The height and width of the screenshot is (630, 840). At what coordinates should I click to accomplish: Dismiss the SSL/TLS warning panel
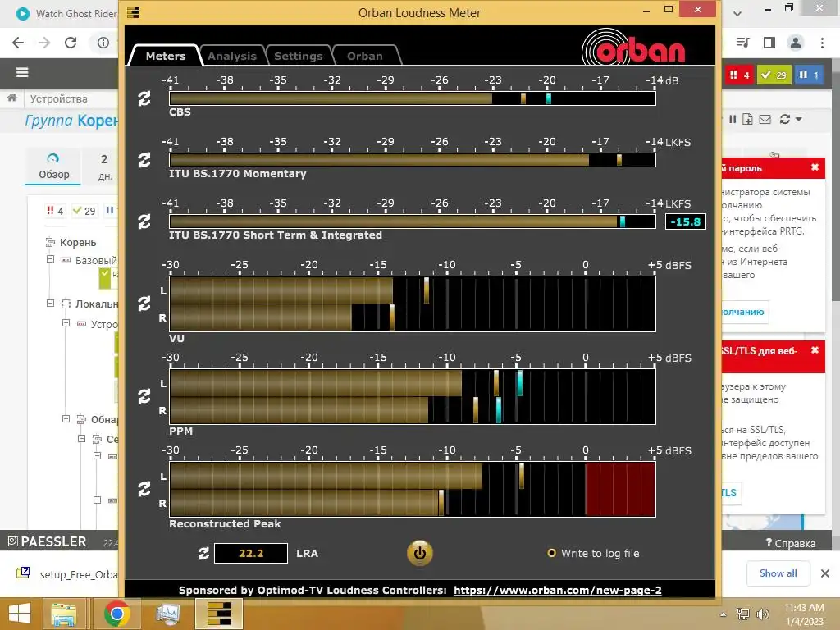(x=815, y=350)
